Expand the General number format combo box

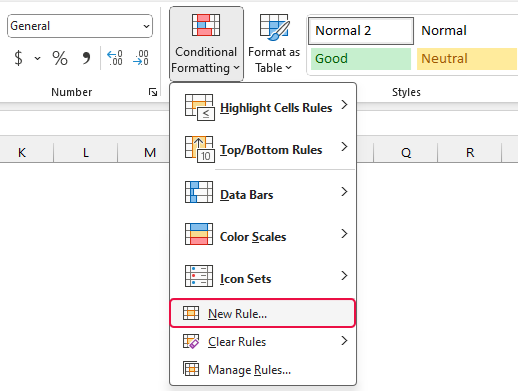80,26
